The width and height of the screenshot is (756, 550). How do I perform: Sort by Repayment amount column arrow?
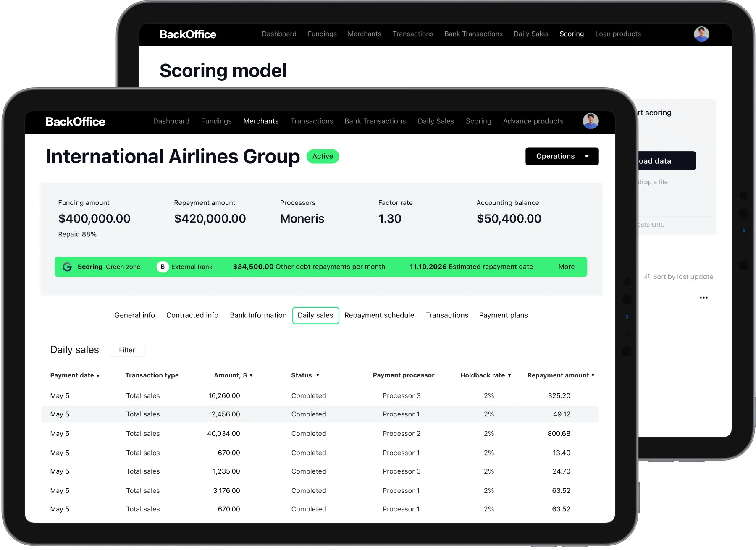coord(593,375)
